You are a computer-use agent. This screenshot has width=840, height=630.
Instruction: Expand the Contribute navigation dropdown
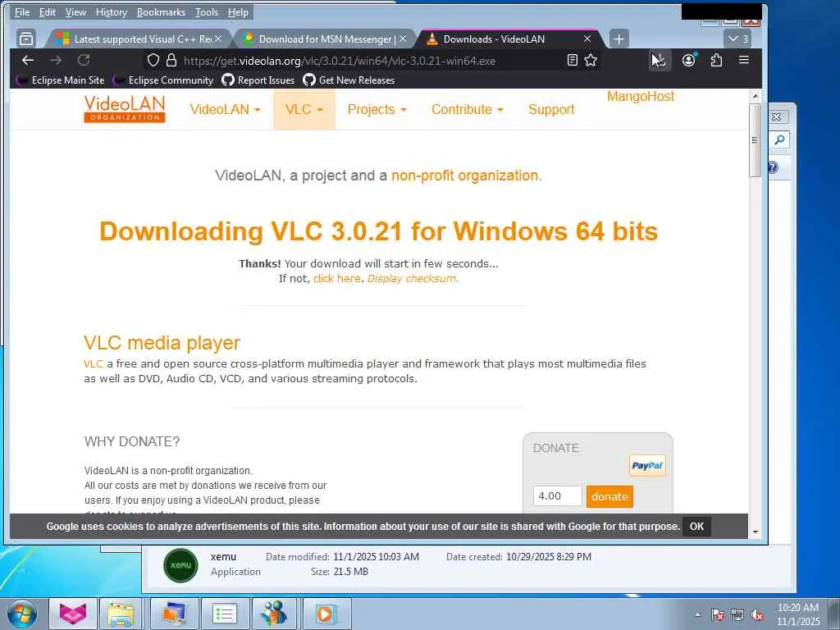(467, 109)
